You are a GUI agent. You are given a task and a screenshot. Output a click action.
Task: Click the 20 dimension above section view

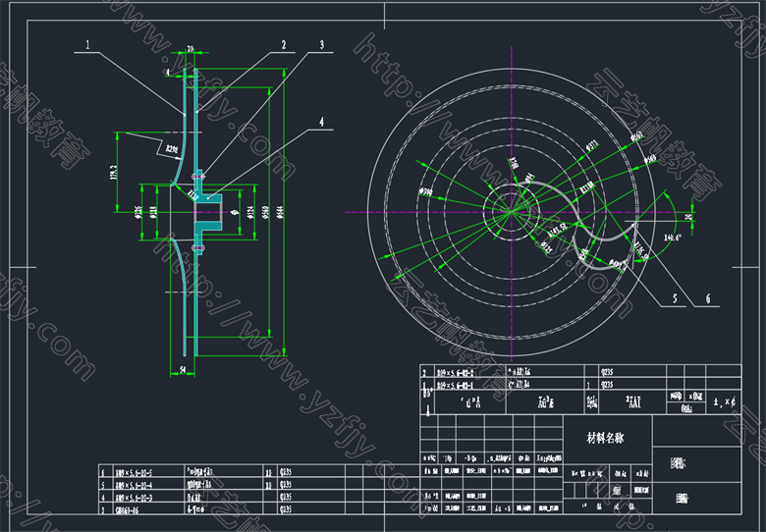[191, 49]
